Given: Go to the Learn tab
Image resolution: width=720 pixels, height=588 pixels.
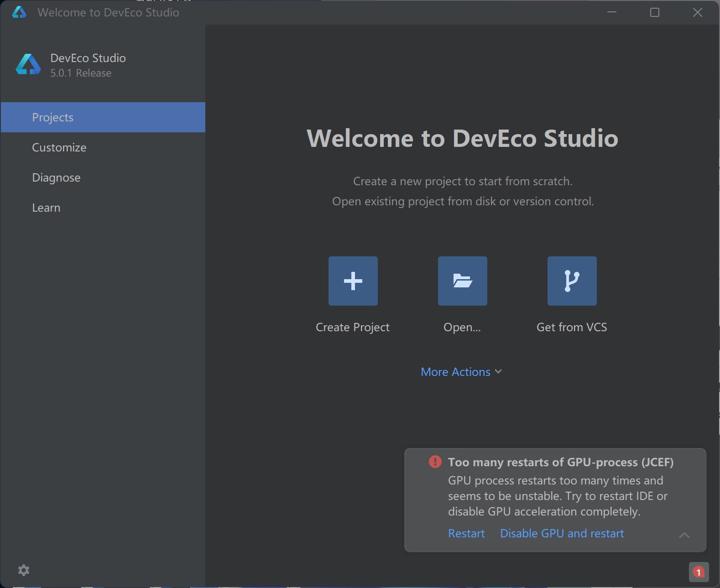Looking at the screenshot, I should coord(103,208).
